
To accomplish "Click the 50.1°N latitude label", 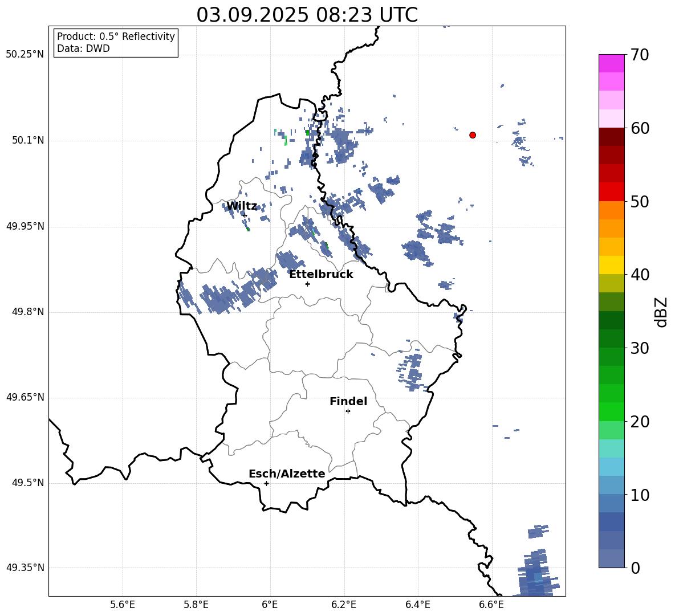I will pos(28,141).
